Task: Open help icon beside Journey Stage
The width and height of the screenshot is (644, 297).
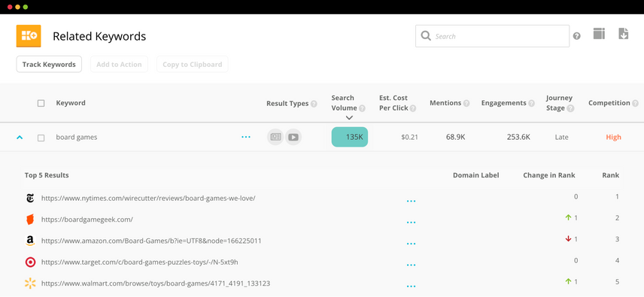Action: coord(570,108)
